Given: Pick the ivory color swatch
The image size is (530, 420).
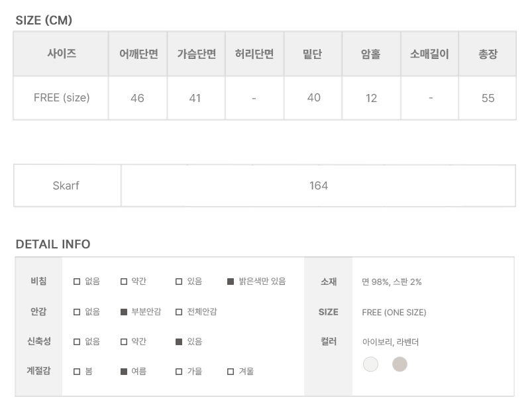Looking at the screenshot, I should point(370,364).
